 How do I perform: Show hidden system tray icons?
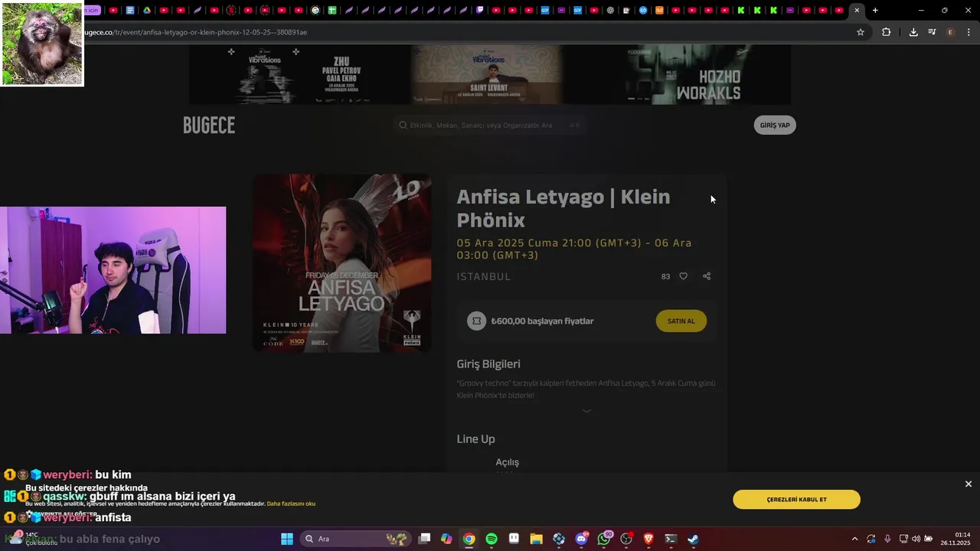[855, 539]
